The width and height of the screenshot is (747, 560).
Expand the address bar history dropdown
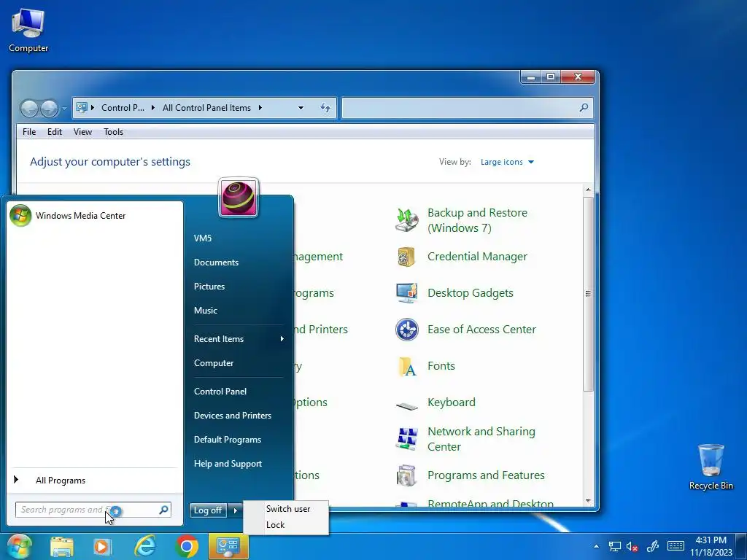pos(301,108)
